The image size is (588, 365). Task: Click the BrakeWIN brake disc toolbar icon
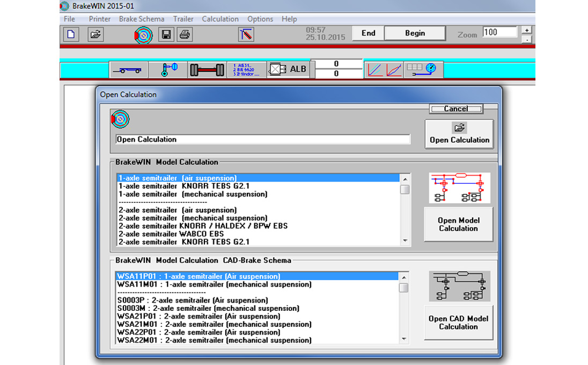click(144, 35)
